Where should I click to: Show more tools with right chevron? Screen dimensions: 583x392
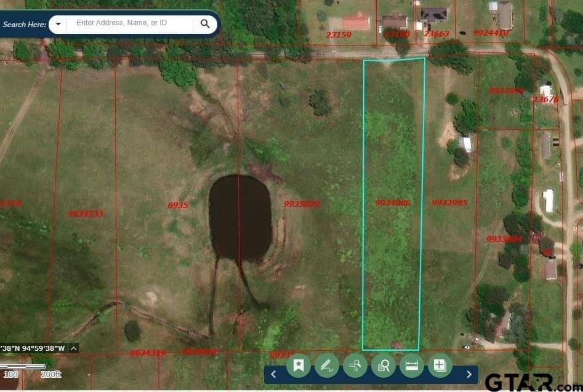pyautogui.click(x=469, y=374)
